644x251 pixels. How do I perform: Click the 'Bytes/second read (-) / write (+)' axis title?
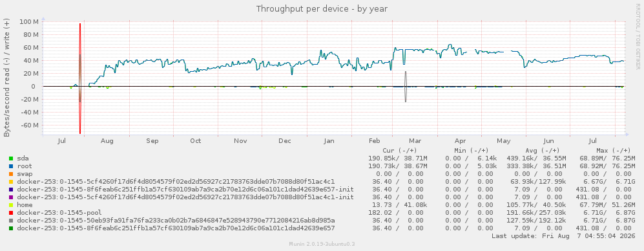[x=7, y=78]
